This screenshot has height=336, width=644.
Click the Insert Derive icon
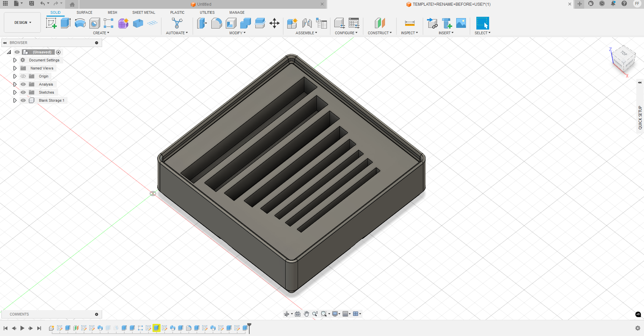click(x=432, y=23)
